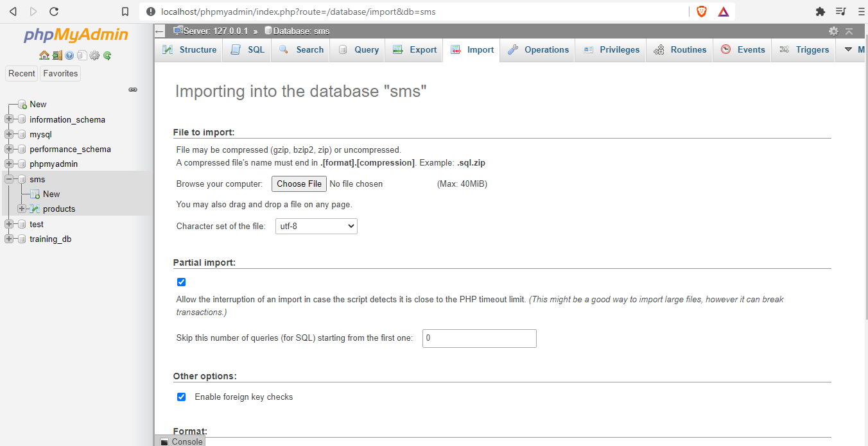
Task: Click the Home icon in the navigation panel
Action: point(44,55)
